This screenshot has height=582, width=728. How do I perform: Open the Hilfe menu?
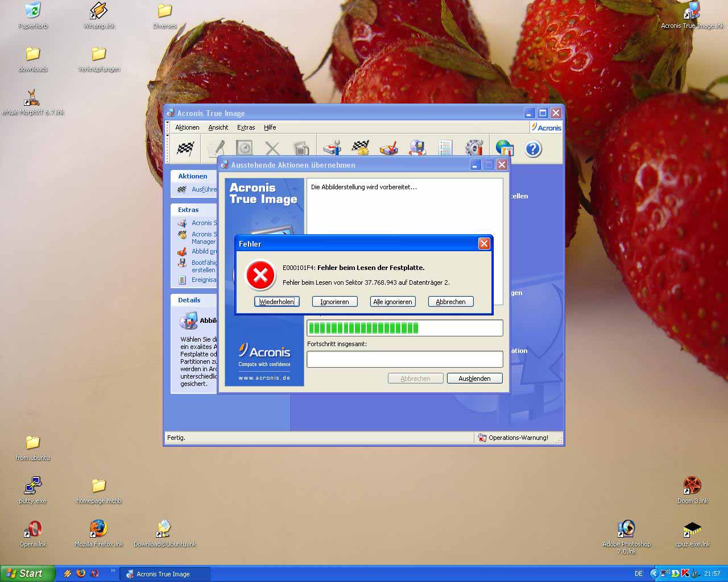pos(270,127)
